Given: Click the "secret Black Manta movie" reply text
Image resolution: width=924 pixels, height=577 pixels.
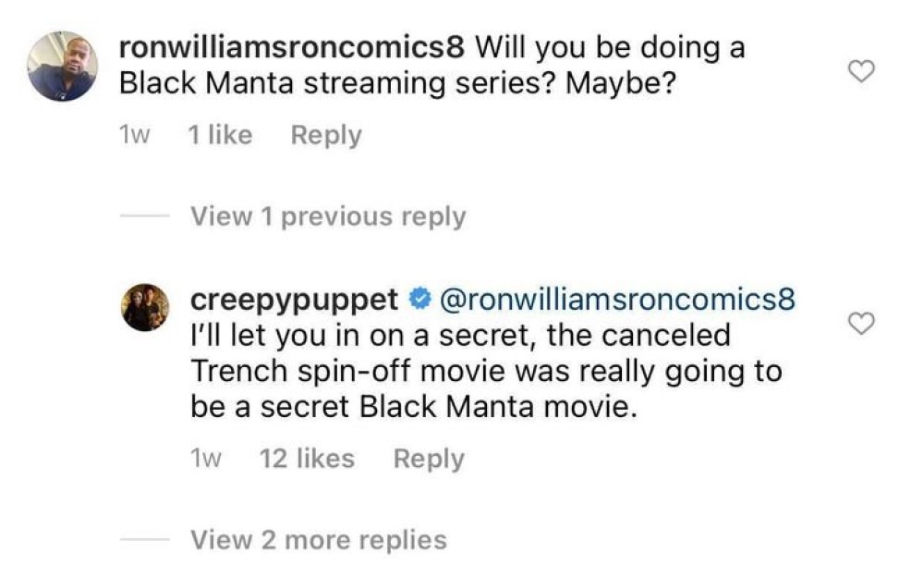Looking at the screenshot, I should click(x=414, y=407).
